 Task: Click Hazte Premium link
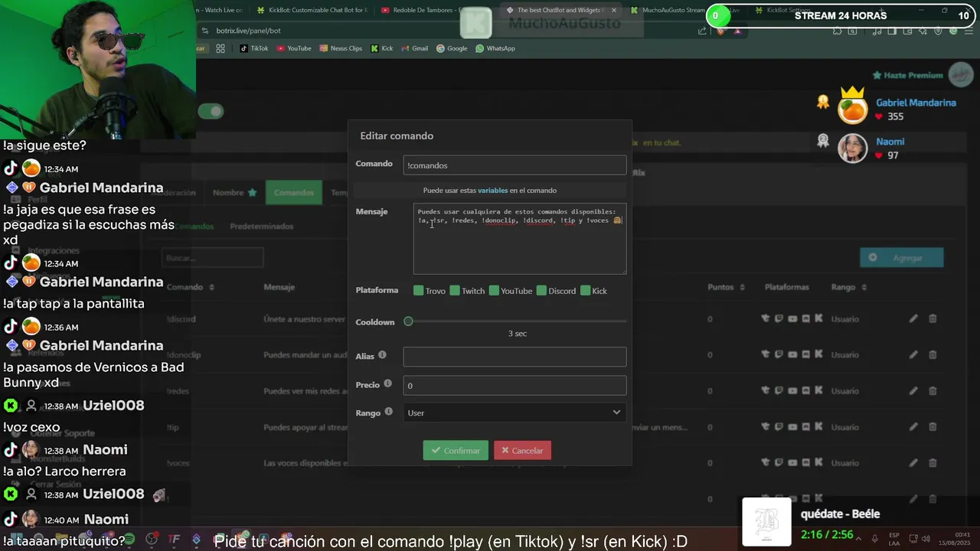click(907, 76)
